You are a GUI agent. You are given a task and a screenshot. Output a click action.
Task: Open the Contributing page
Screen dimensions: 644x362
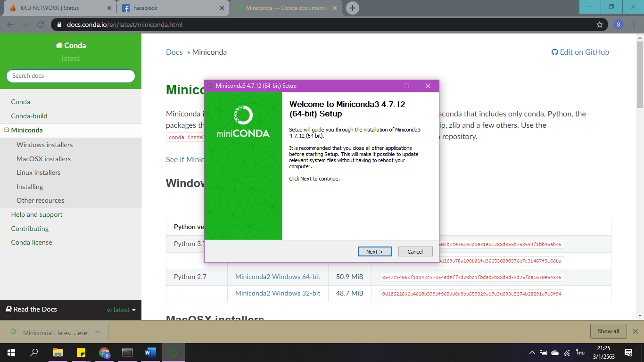(30, 229)
